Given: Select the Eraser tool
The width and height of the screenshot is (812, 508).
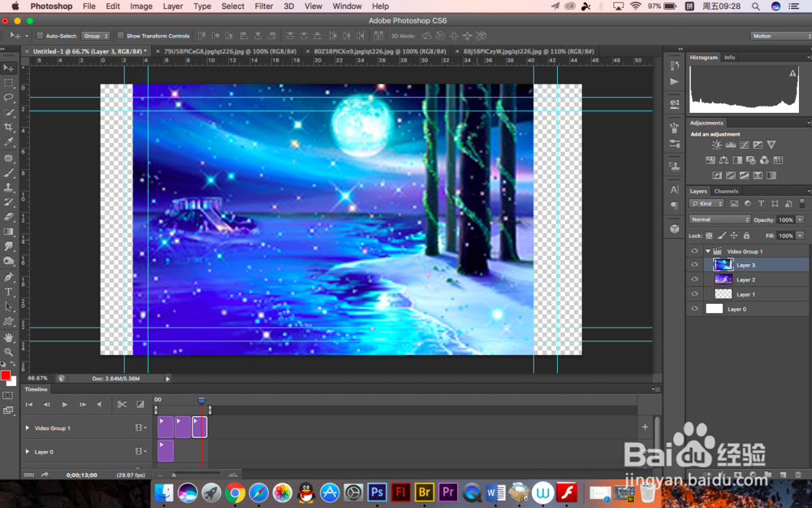Looking at the screenshot, I should pos(8,217).
